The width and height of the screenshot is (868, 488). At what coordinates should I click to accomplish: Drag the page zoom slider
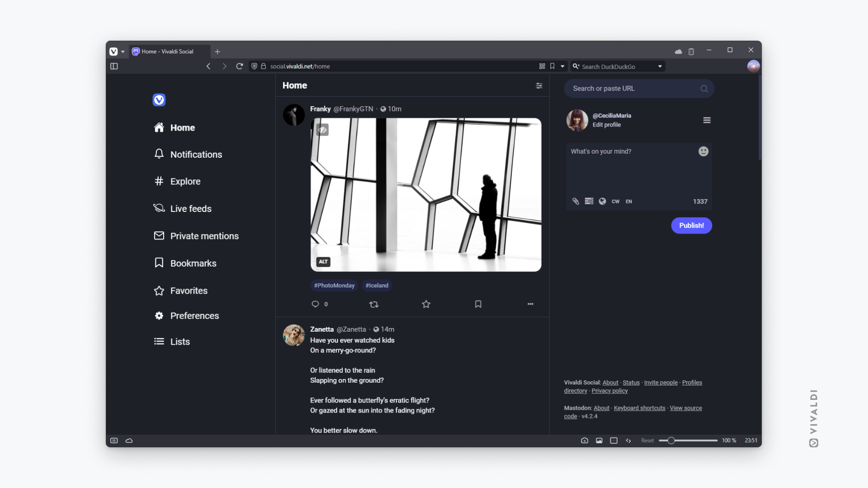click(670, 441)
